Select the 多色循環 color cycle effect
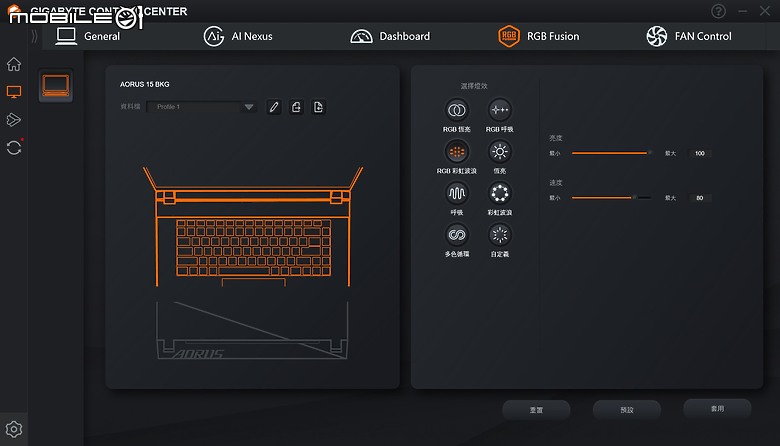The width and height of the screenshot is (780, 446). pos(457,235)
